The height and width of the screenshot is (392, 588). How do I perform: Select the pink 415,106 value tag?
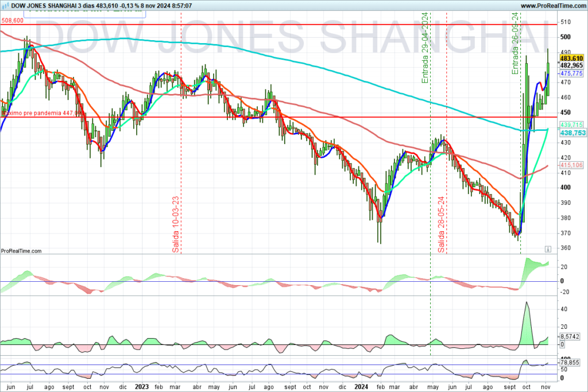click(571, 165)
